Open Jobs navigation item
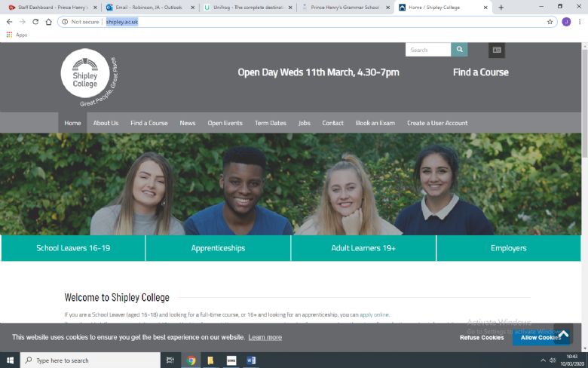Viewport: 588px width, 368px height. tap(304, 123)
